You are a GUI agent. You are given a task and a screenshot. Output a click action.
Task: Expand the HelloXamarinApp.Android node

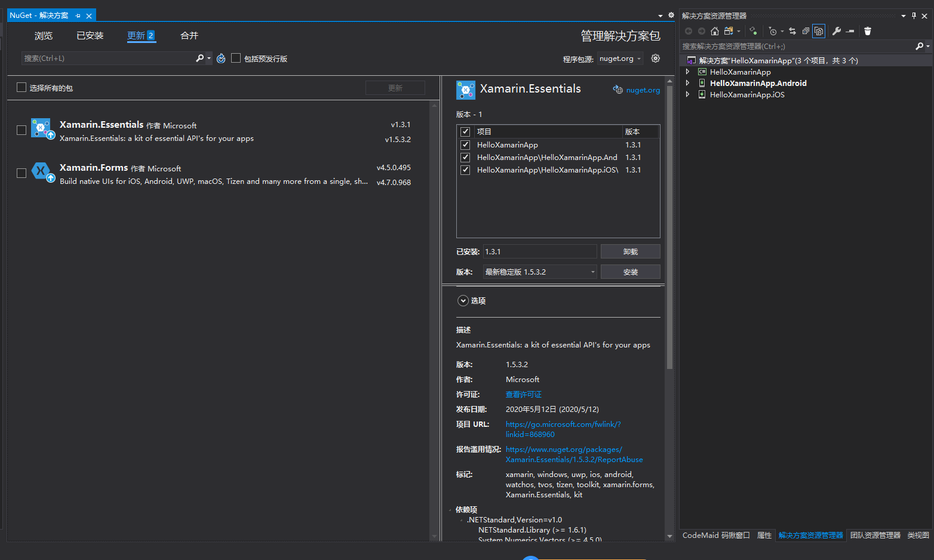[687, 83]
